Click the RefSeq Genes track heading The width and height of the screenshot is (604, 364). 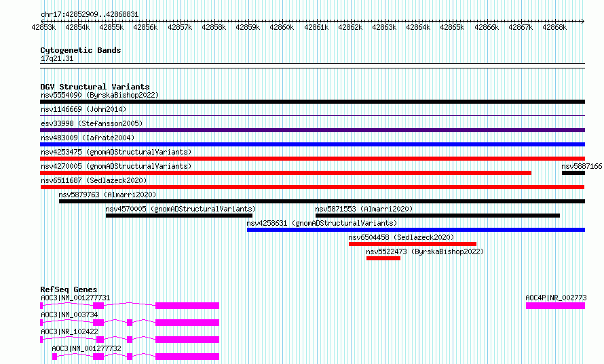point(69,289)
